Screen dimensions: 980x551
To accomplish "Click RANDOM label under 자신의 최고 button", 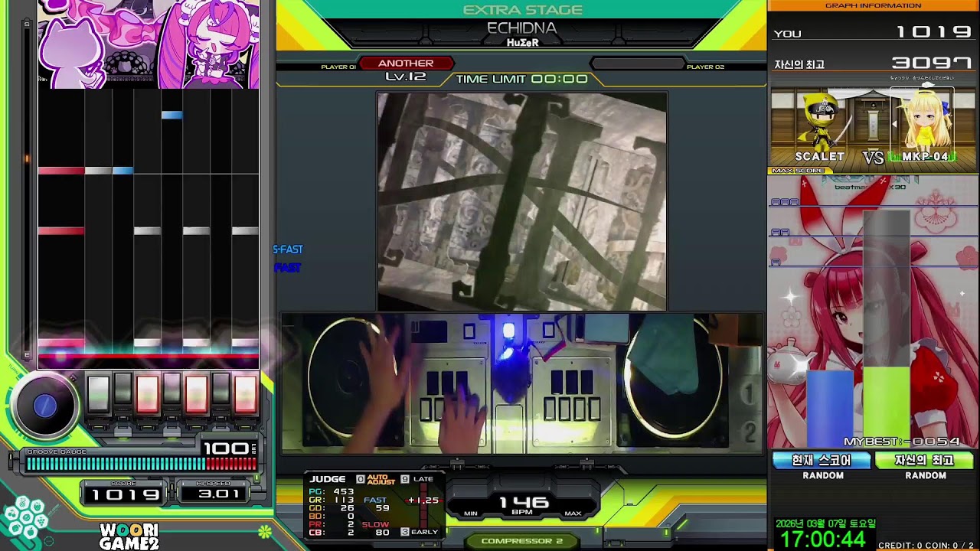I will point(926,475).
